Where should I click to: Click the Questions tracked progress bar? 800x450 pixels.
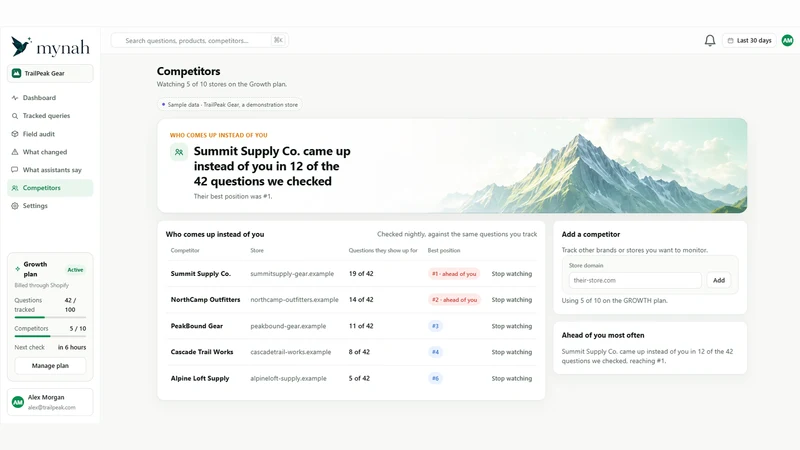click(x=50, y=317)
